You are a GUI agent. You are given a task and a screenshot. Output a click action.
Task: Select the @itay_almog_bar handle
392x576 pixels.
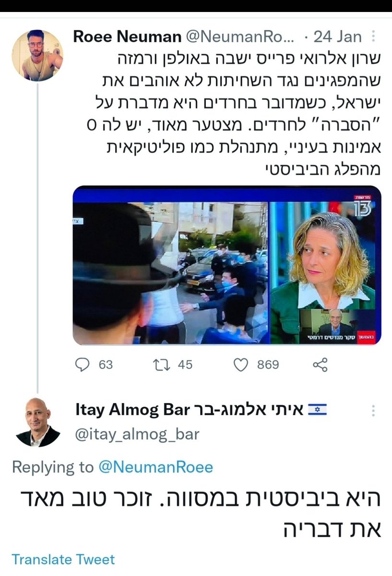click(137, 434)
